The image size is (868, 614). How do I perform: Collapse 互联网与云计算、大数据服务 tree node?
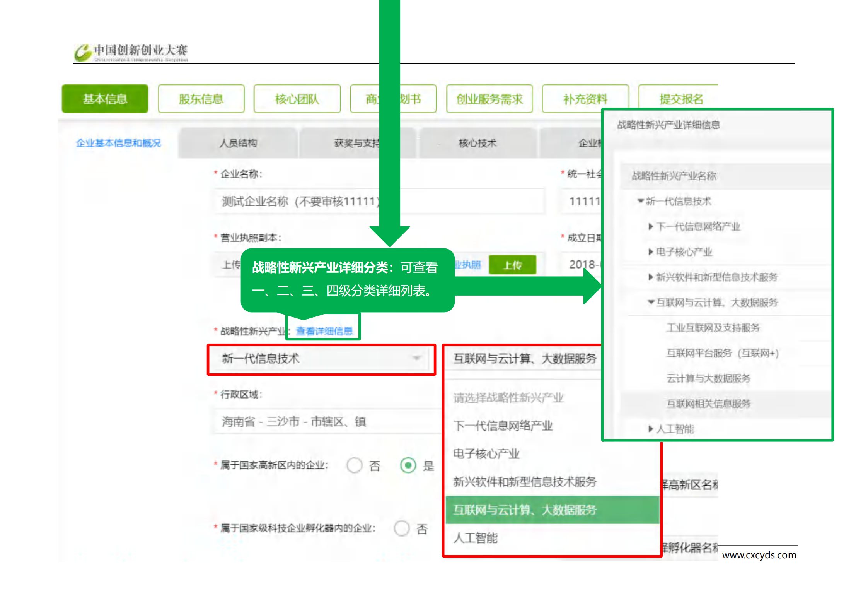click(651, 302)
